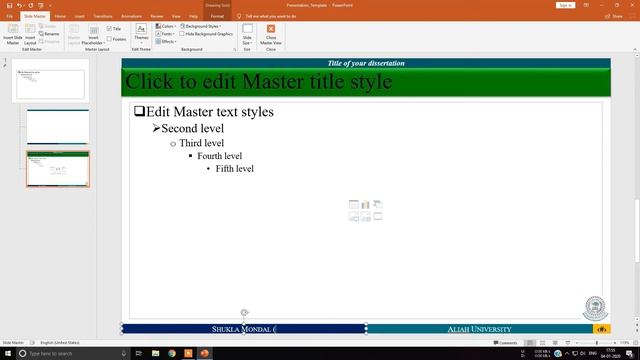This screenshot has width=640, height=360.
Task: Click the university logo image
Action: (595, 308)
